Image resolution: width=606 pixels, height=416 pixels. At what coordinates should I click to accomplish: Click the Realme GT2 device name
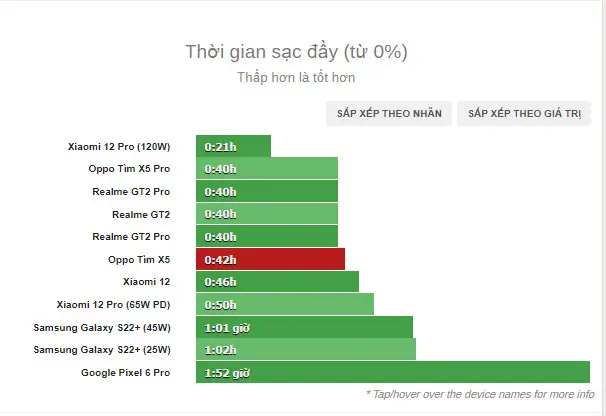[x=141, y=215]
